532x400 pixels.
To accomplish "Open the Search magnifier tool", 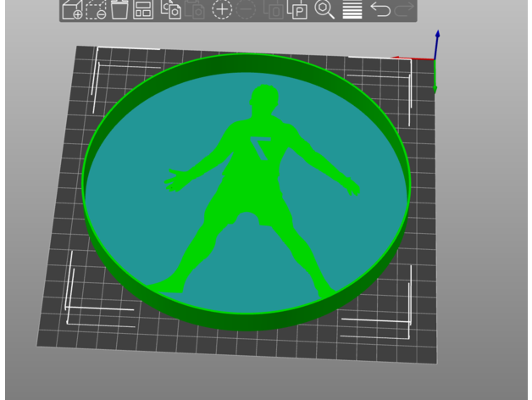I will pyautogui.click(x=324, y=10).
